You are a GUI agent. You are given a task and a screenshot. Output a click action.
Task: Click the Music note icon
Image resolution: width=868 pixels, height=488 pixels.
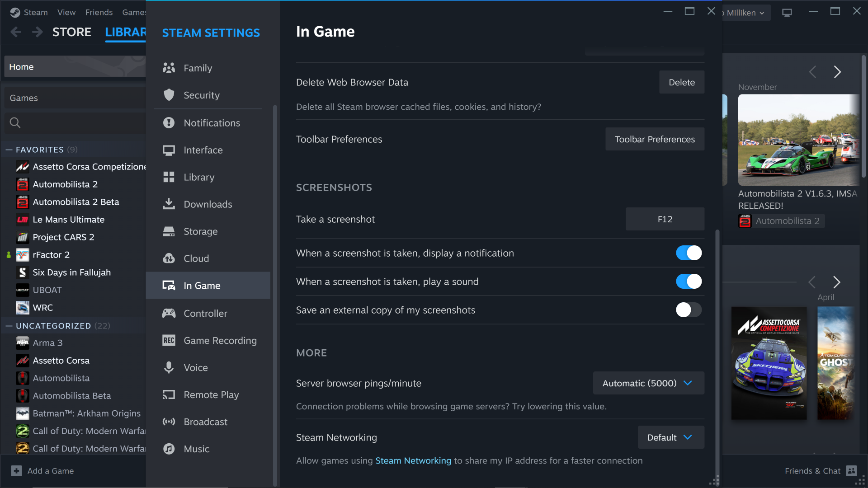pyautogui.click(x=169, y=449)
